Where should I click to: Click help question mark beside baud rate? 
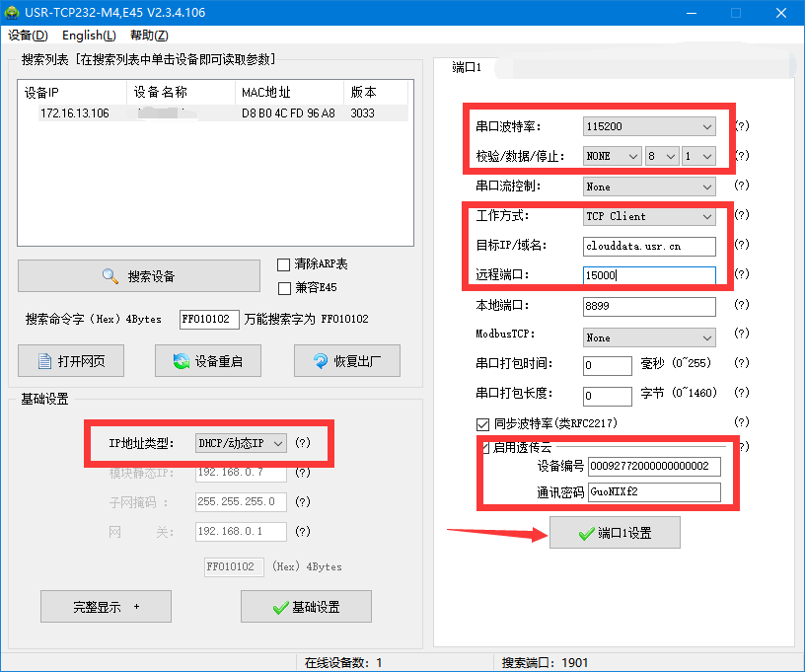click(742, 126)
